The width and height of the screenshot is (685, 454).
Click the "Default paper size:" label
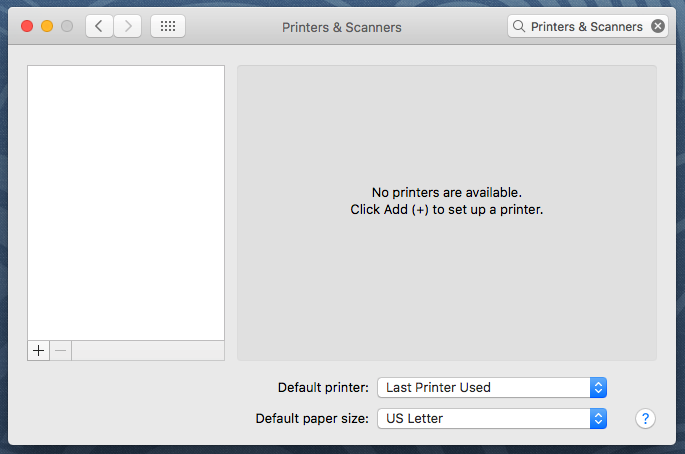point(312,418)
